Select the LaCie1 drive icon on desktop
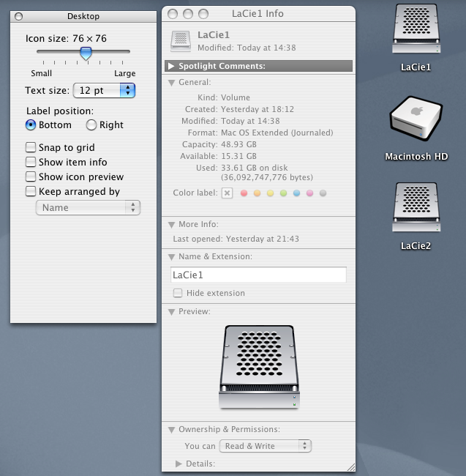This screenshot has width=466, height=476. pos(416,29)
